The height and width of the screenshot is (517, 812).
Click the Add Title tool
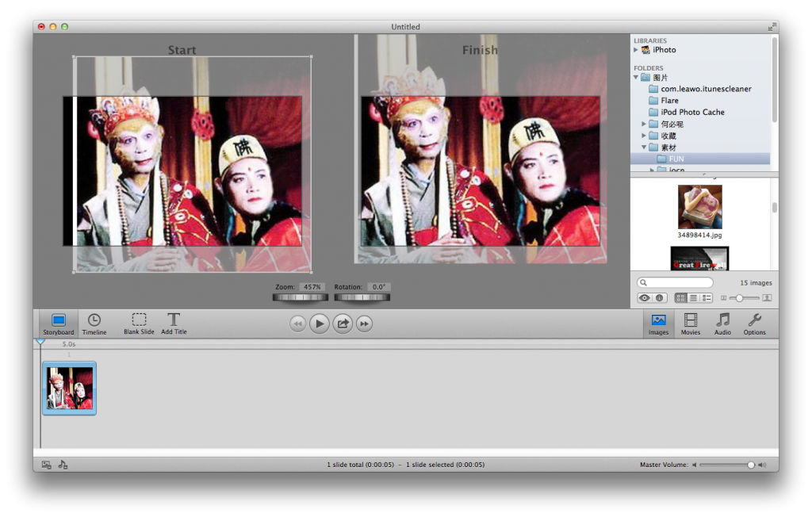[174, 324]
